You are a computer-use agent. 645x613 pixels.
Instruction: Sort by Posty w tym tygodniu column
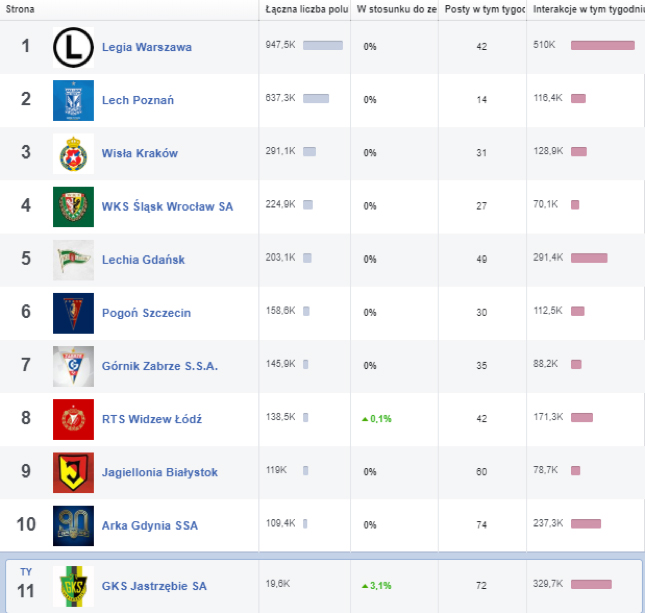pyautogui.click(x=485, y=9)
